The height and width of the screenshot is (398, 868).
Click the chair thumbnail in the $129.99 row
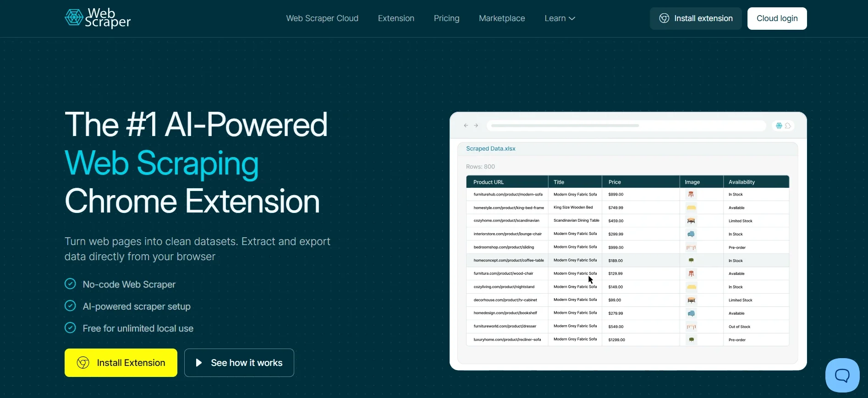click(691, 273)
